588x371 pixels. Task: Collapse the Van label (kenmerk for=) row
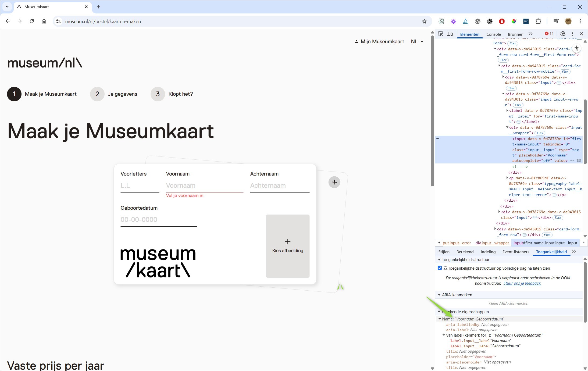point(444,335)
